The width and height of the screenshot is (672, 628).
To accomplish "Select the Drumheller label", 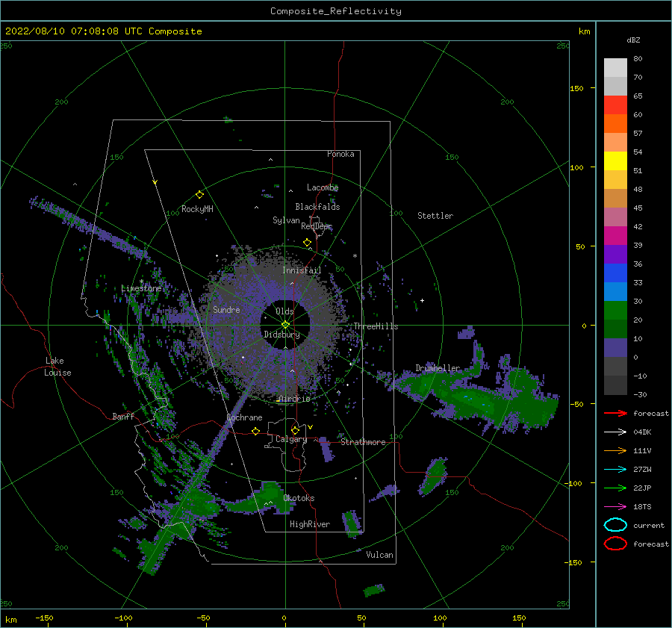I will (438, 368).
